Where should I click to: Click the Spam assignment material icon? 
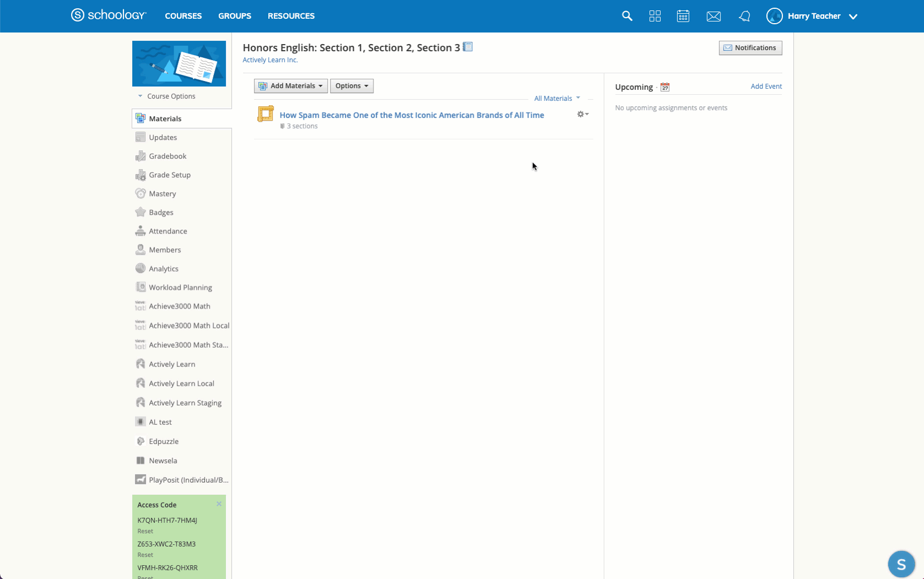pyautogui.click(x=266, y=113)
